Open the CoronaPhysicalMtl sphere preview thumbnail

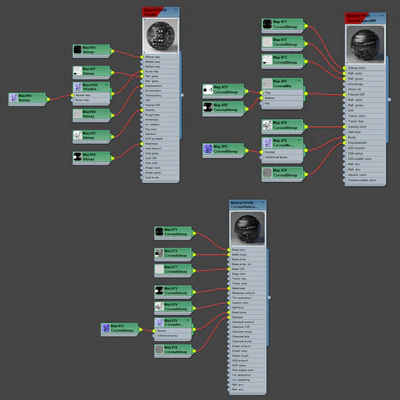248,229
